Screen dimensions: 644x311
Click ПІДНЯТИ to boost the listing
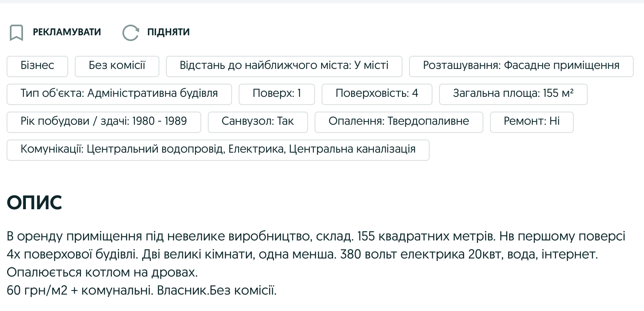pyautogui.click(x=169, y=32)
